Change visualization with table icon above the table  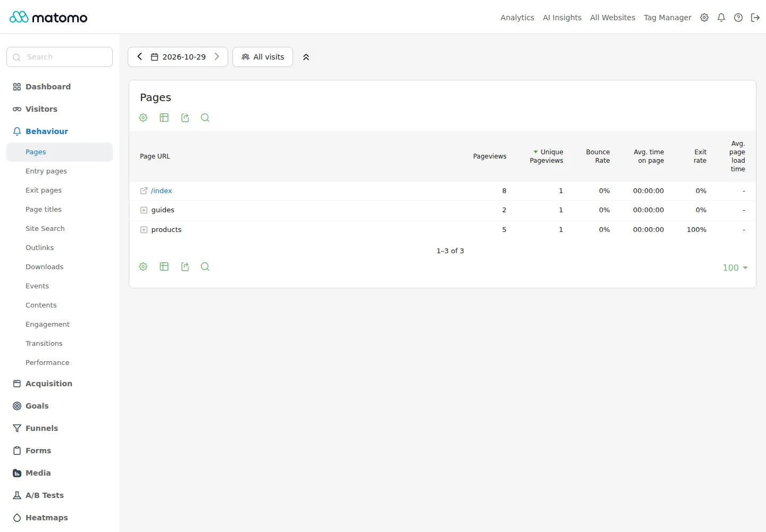[164, 118]
